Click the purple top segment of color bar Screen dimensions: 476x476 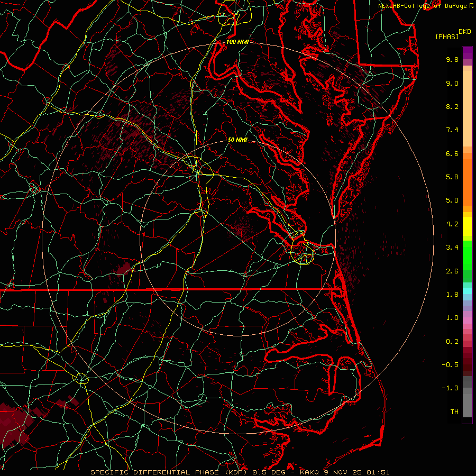[467, 53]
